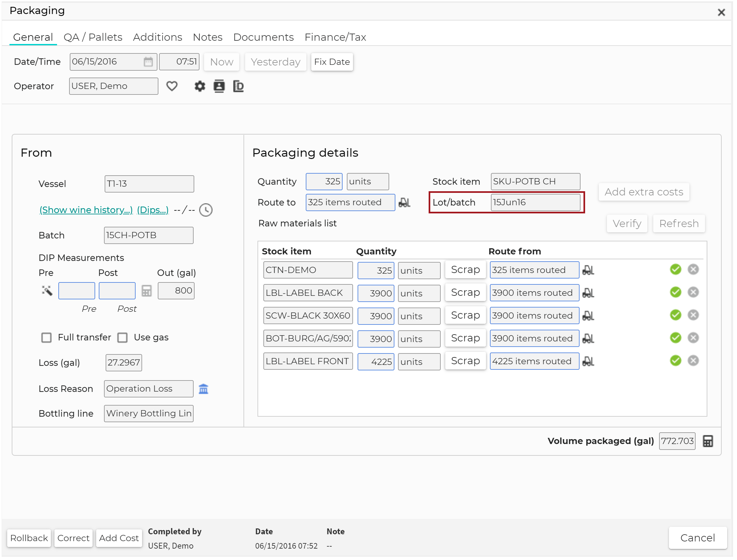Click the forklift icon next to Route to
The height and width of the screenshot is (560, 737).
(405, 203)
